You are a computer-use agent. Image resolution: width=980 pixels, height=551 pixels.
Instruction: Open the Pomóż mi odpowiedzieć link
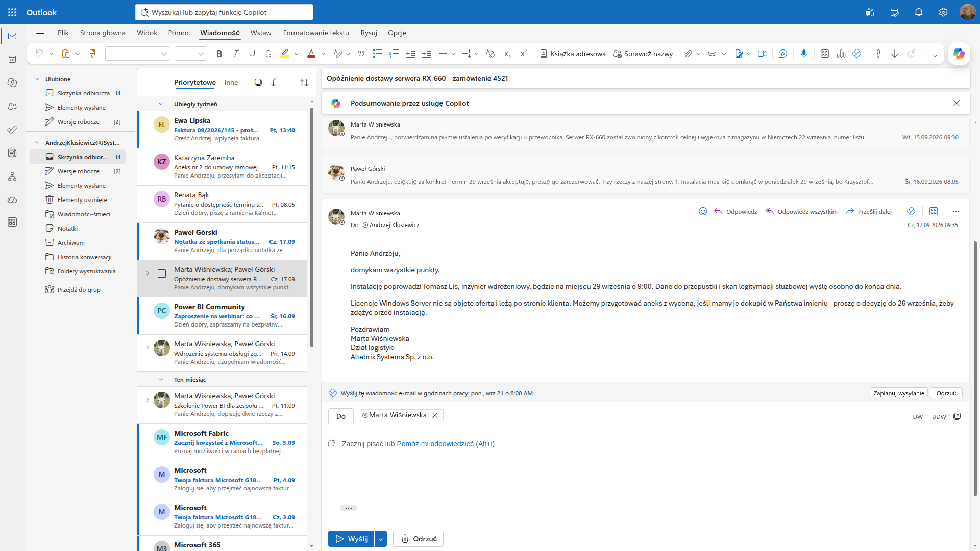[x=446, y=444]
